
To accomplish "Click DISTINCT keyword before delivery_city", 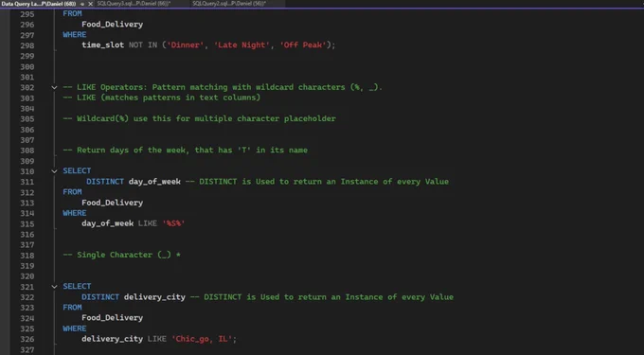I will point(100,297).
